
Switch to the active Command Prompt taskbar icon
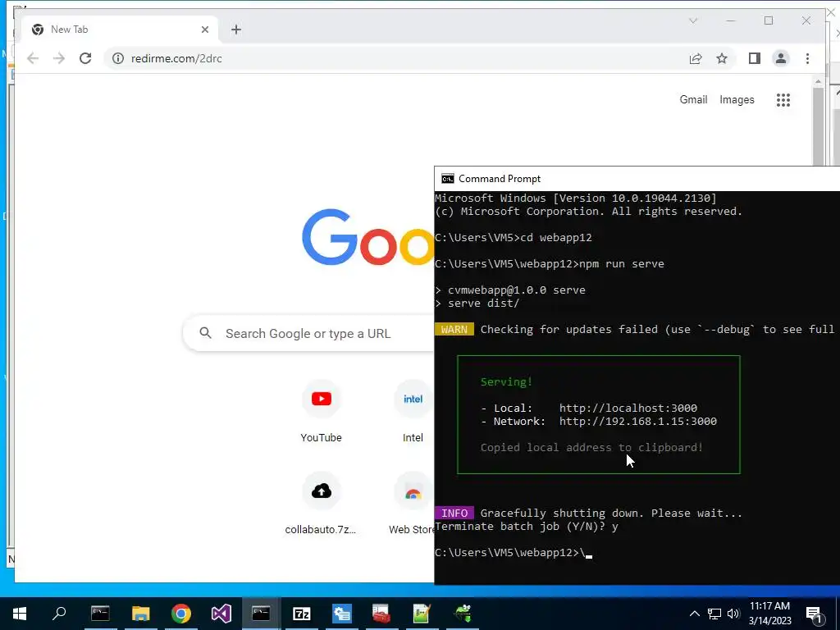tap(261, 614)
